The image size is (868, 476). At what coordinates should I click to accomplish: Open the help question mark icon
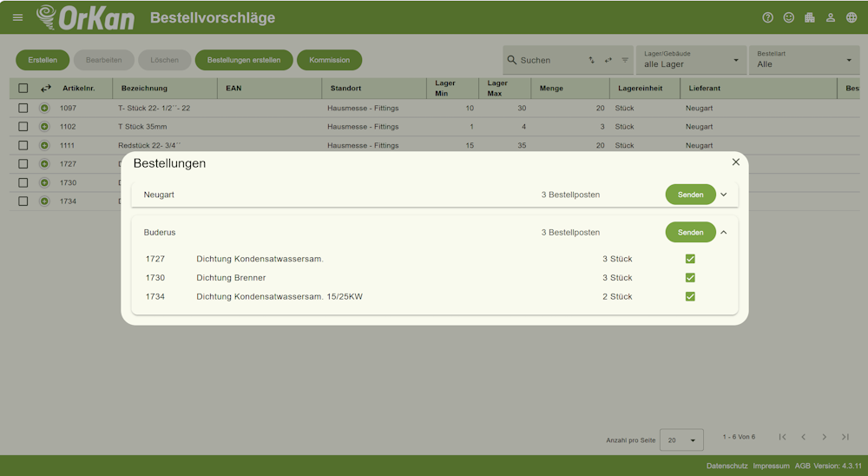coord(768,17)
